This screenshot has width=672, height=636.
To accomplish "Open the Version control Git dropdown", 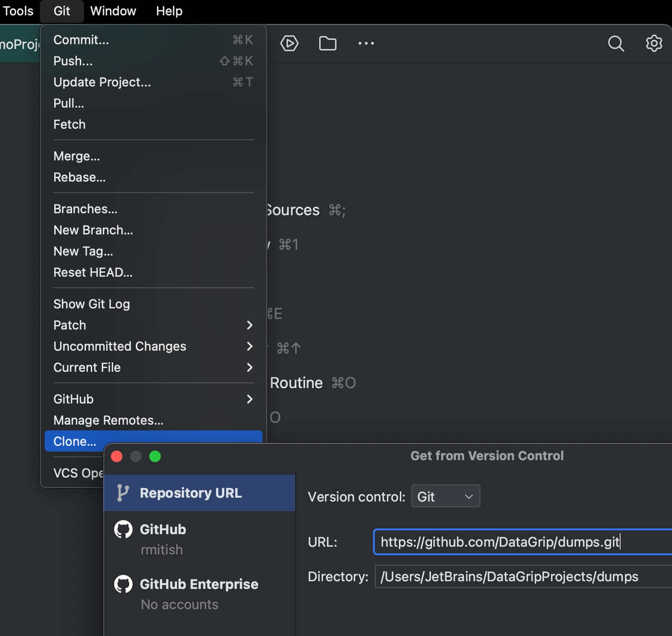I will (x=445, y=496).
